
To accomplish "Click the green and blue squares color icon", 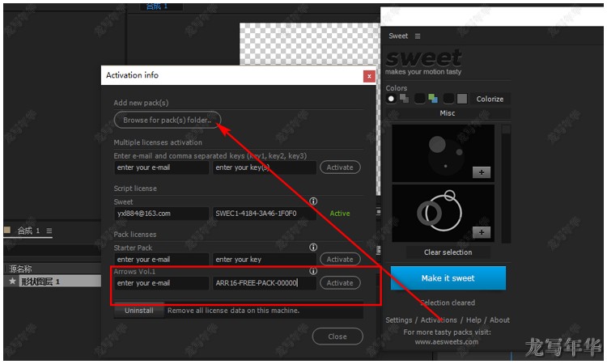I will point(433,99).
